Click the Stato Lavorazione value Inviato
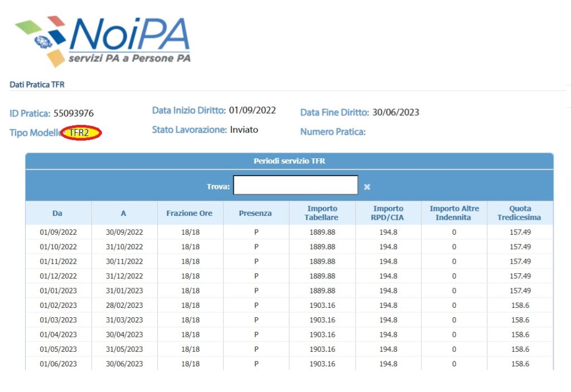The image size is (571, 392). click(x=244, y=130)
